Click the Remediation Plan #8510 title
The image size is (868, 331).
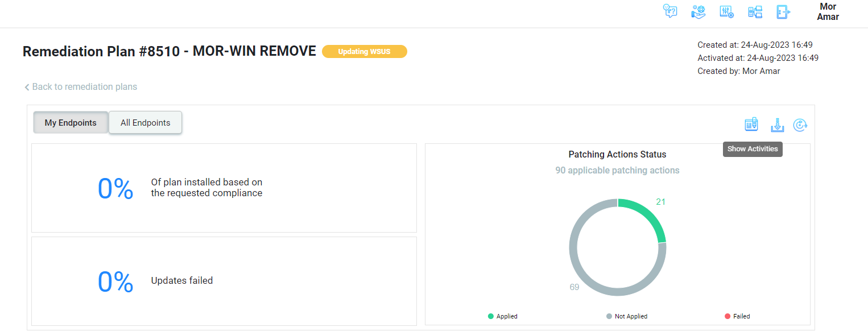pyautogui.click(x=170, y=51)
